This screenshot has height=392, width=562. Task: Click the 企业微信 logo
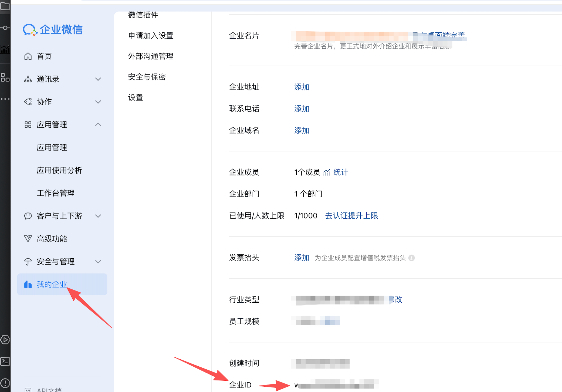[x=53, y=30]
